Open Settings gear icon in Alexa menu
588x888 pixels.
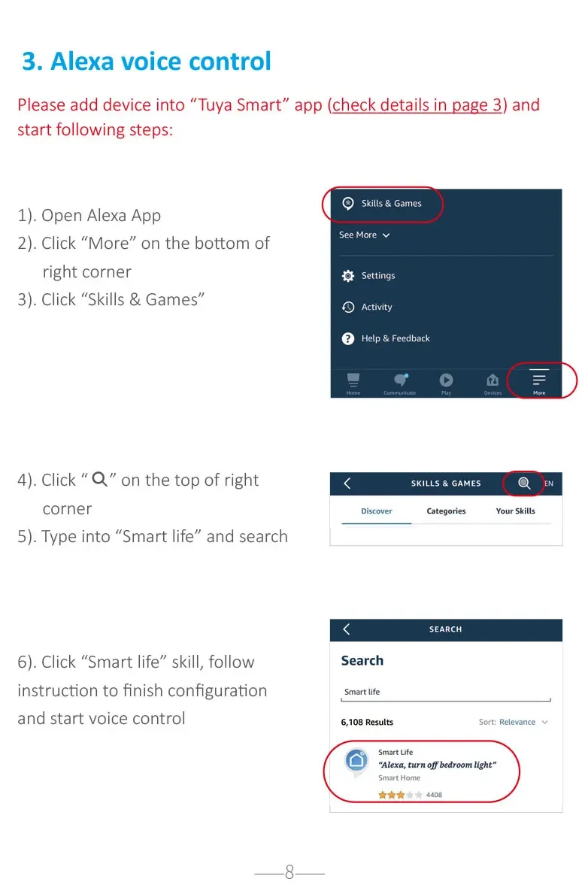[348, 276]
